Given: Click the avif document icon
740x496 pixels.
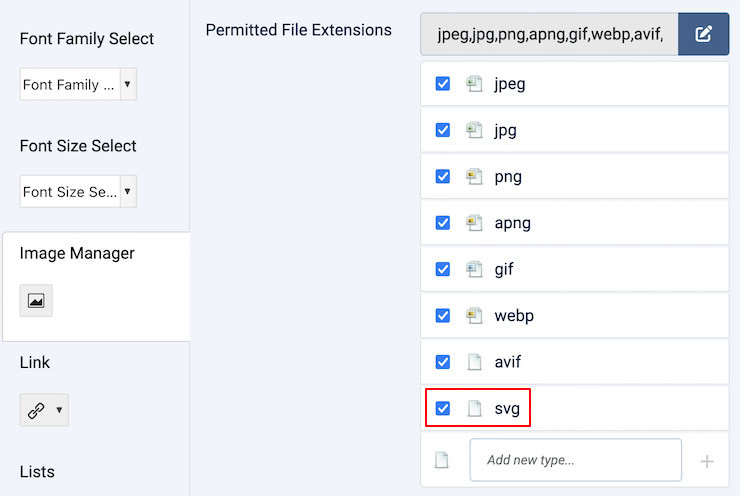Looking at the screenshot, I should (474, 362).
